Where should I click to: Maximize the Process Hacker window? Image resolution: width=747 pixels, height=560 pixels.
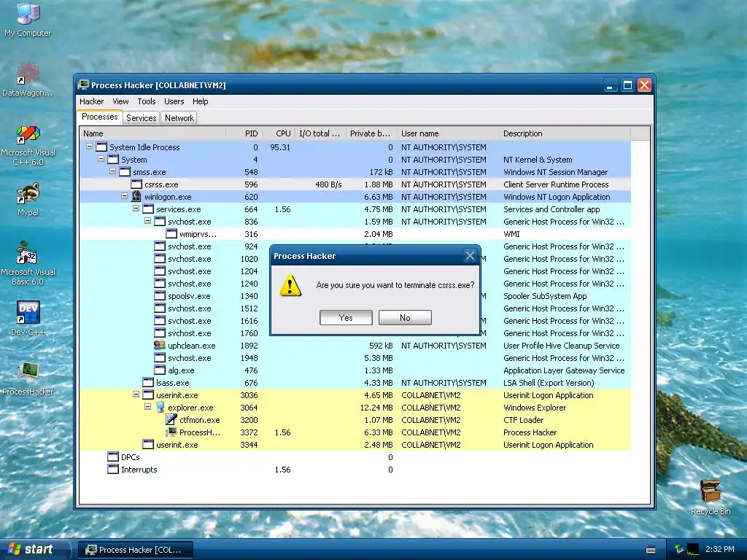click(x=627, y=85)
